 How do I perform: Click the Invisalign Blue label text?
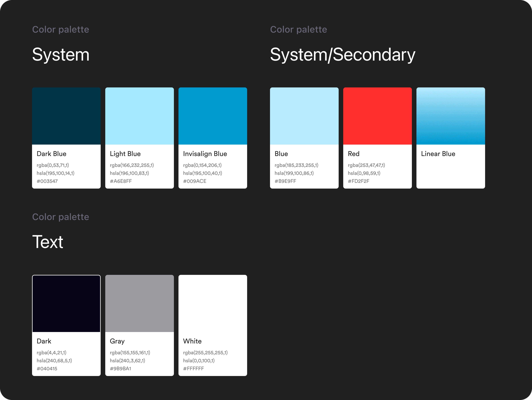click(205, 154)
